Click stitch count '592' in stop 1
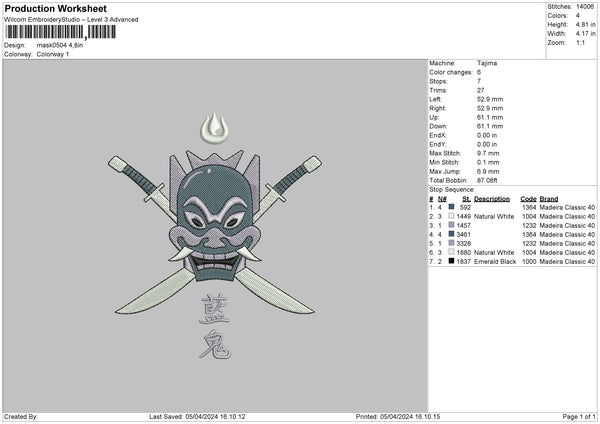The image size is (600, 424). pyautogui.click(x=465, y=207)
